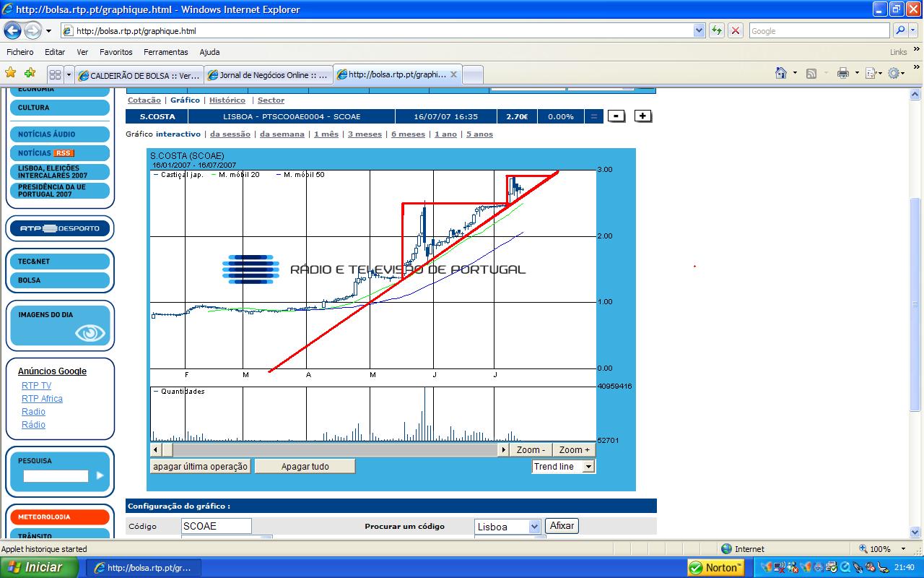Open the Lisboa market dropdown

(x=534, y=527)
